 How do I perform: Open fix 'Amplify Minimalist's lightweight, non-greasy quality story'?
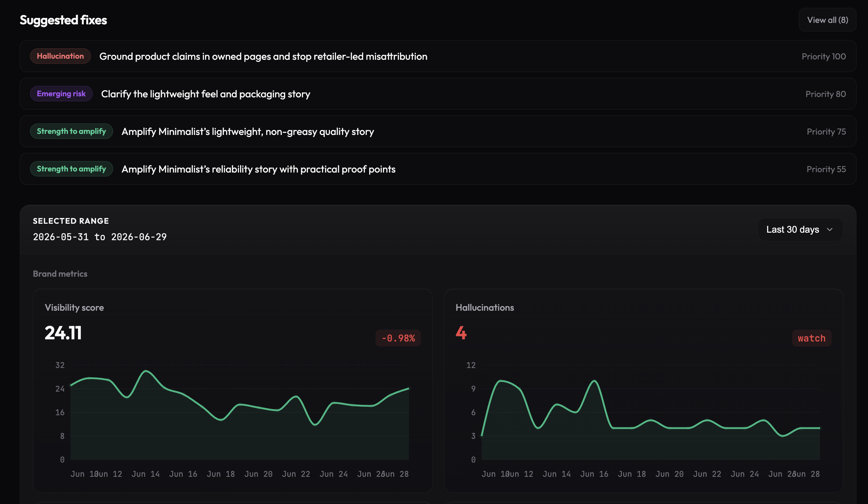[x=438, y=131]
